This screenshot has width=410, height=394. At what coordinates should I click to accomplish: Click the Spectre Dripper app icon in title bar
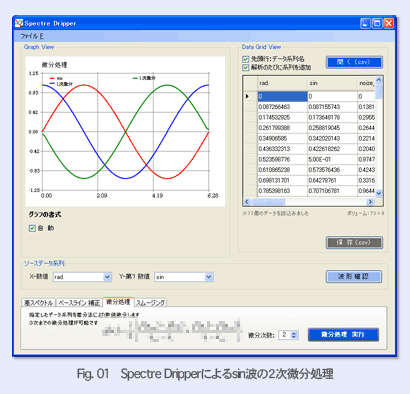[x=19, y=23]
